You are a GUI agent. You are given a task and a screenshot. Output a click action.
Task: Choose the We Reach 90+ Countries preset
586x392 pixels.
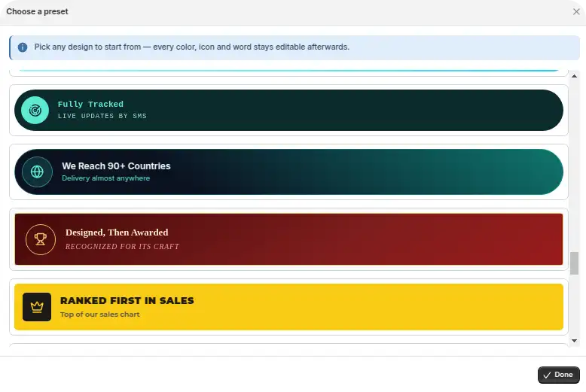point(288,172)
